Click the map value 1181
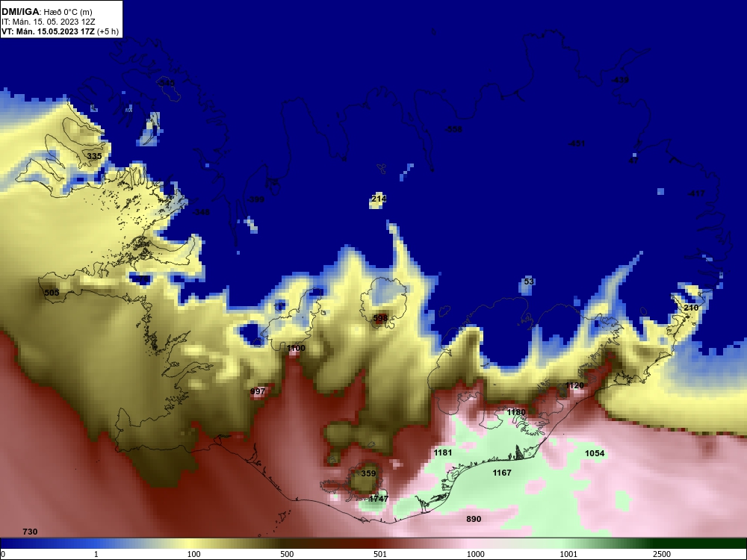Screen dimensions: 747x560 pos(442,452)
